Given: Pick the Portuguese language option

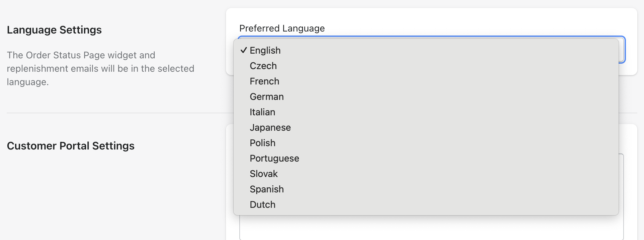Looking at the screenshot, I should 274,158.
